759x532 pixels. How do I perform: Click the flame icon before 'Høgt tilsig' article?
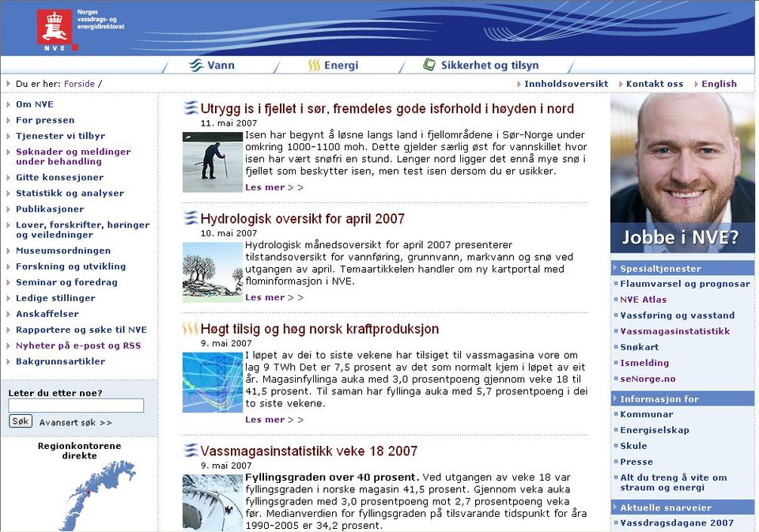[188, 329]
